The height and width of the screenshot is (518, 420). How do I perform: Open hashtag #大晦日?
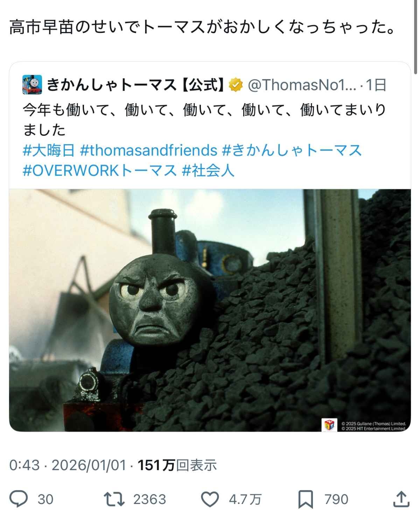[49, 150]
